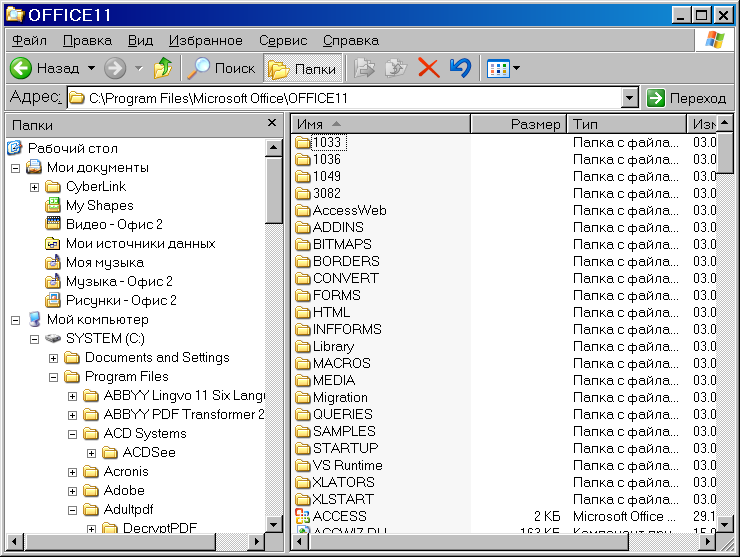Click the Forward arrow icon
The width and height of the screenshot is (740, 557).
tap(115, 68)
